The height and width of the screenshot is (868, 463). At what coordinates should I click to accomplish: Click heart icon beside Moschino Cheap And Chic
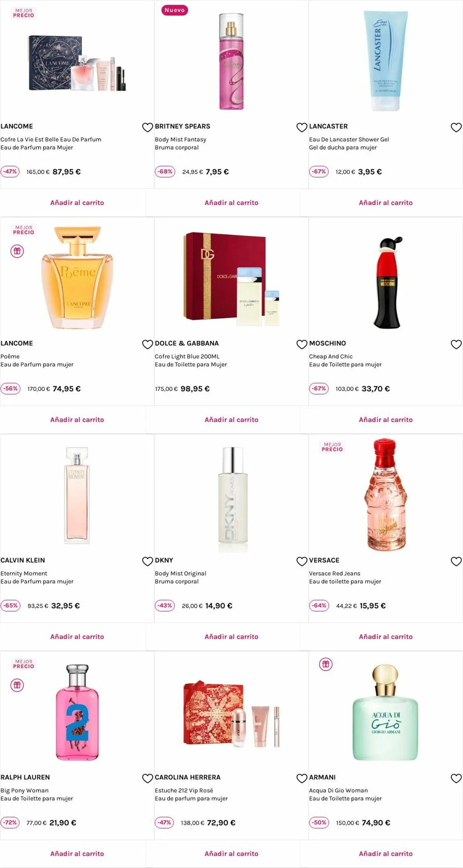click(456, 344)
